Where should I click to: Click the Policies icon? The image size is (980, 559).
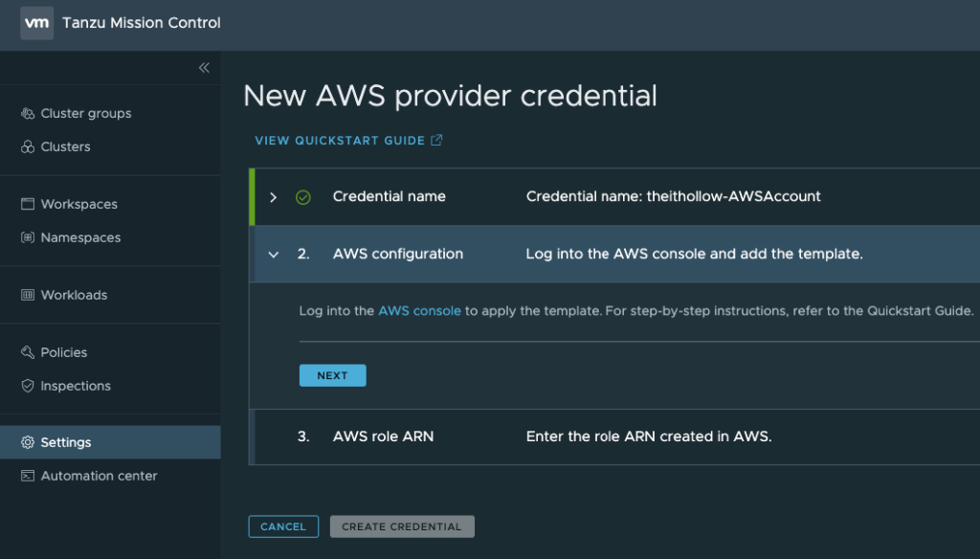coord(28,353)
